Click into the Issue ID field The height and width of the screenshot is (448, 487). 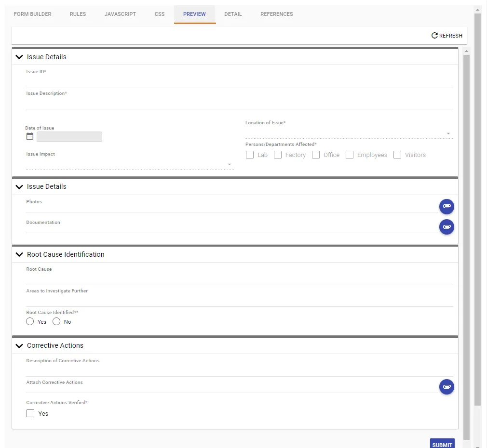pyautogui.click(x=239, y=82)
